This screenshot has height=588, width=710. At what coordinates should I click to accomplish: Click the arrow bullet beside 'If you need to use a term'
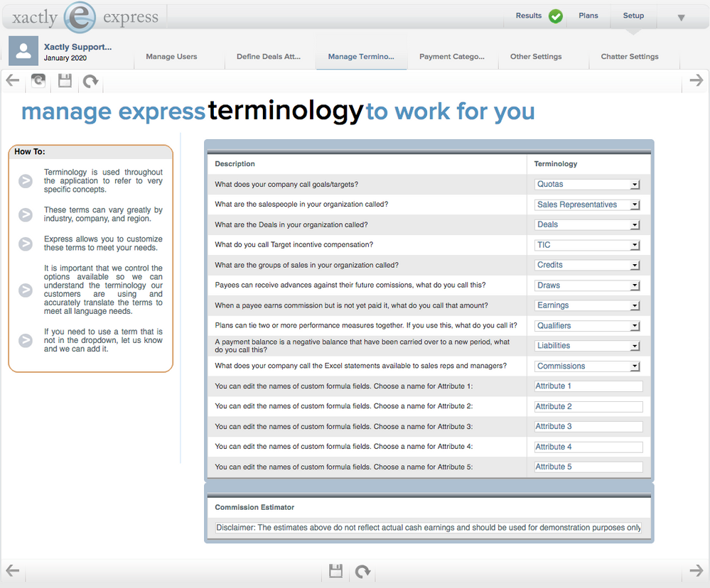point(26,340)
